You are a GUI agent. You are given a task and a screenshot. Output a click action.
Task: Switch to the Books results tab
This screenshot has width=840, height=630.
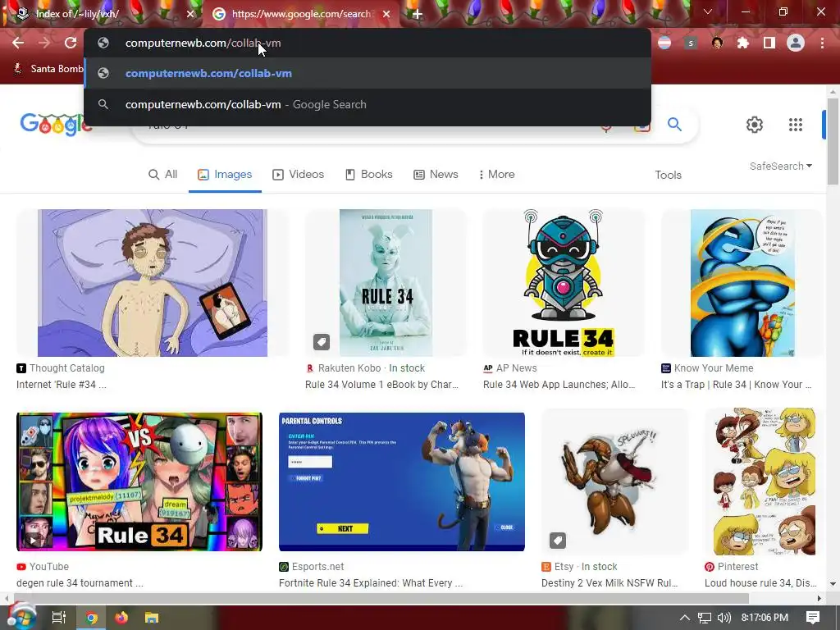pos(368,175)
